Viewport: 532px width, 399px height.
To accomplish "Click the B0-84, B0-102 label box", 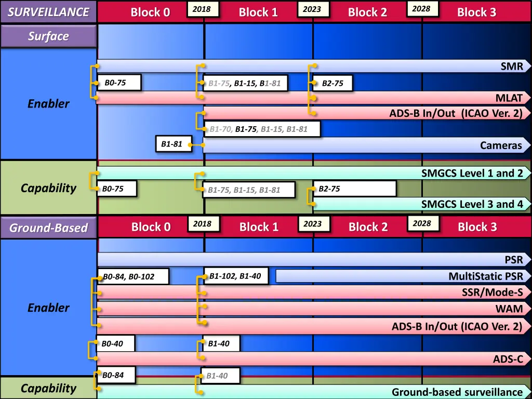I will [132, 276].
